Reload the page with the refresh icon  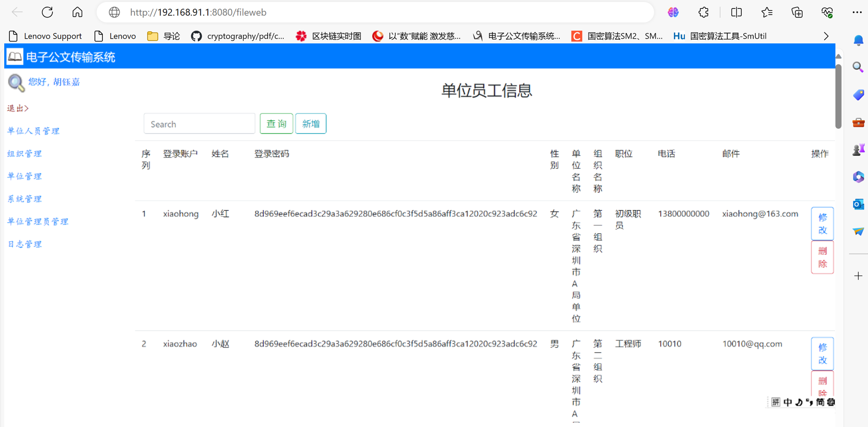coord(47,12)
